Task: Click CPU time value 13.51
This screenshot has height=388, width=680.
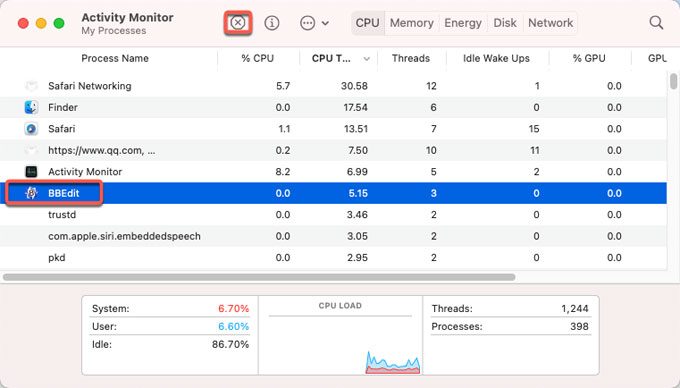Action: 356,129
